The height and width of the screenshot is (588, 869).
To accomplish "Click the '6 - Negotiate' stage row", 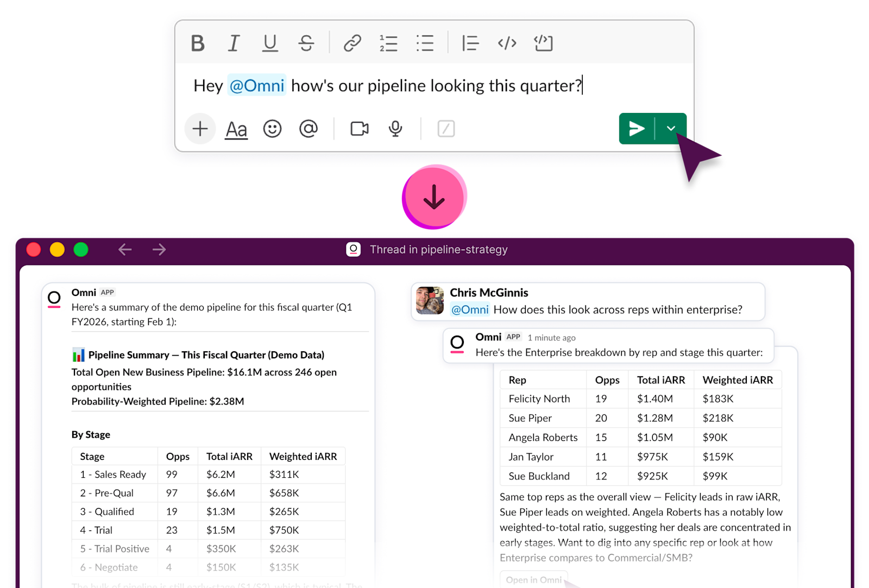I will pos(209,567).
